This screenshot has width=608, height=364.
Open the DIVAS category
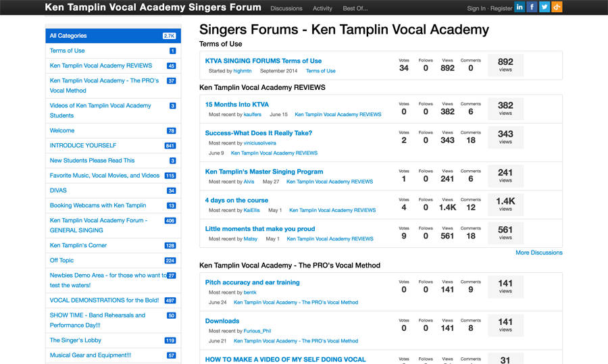coord(58,190)
